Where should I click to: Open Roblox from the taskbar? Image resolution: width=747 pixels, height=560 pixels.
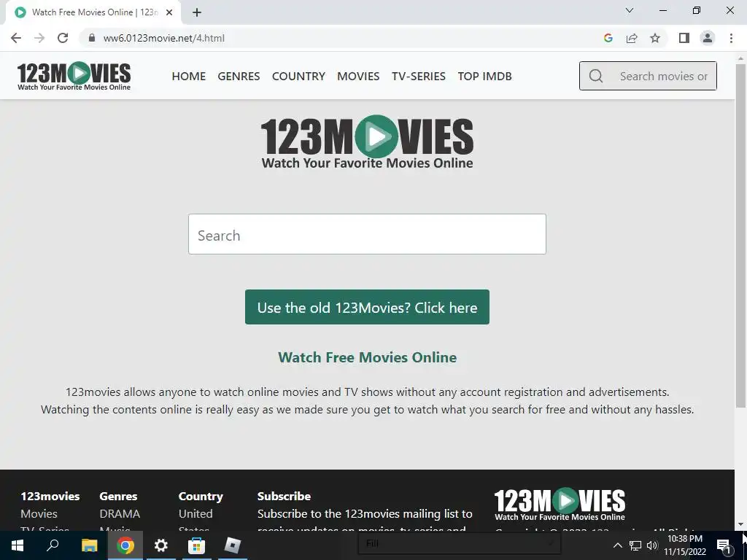click(x=233, y=545)
